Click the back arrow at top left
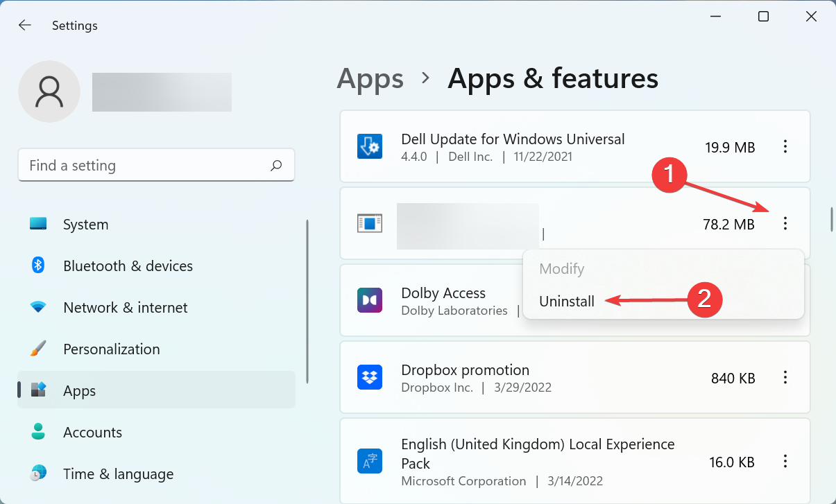Image resolution: width=836 pixels, height=504 pixels. pyautogui.click(x=24, y=25)
